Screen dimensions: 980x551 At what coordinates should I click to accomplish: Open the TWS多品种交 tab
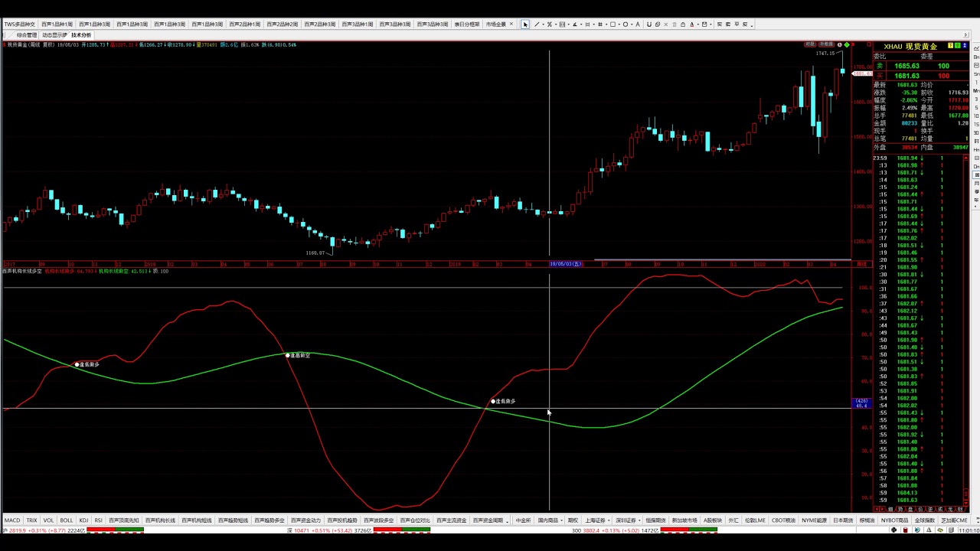point(19,24)
